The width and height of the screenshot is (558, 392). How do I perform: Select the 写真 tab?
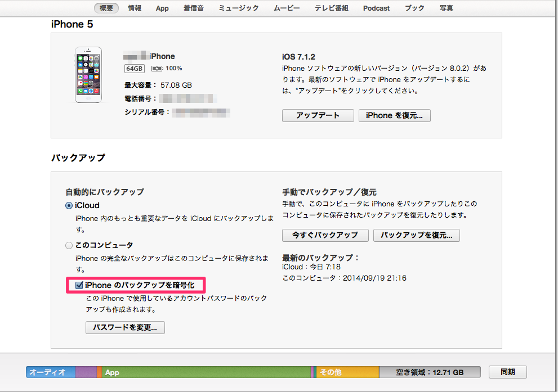point(447,8)
